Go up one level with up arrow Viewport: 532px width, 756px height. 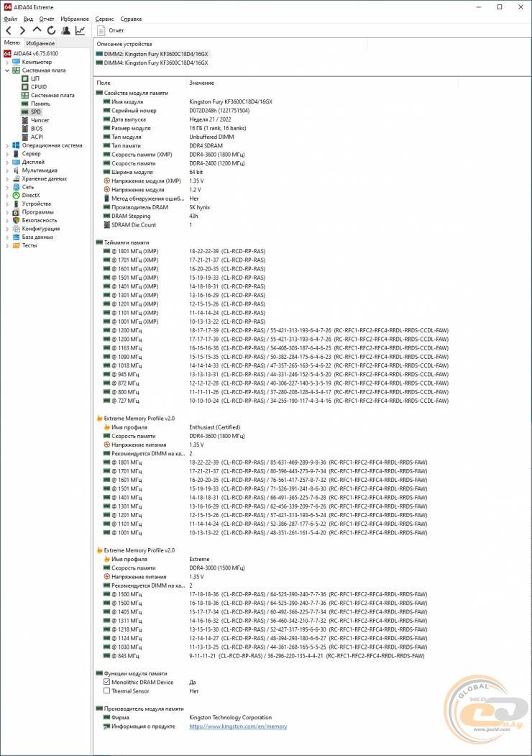coord(37,30)
